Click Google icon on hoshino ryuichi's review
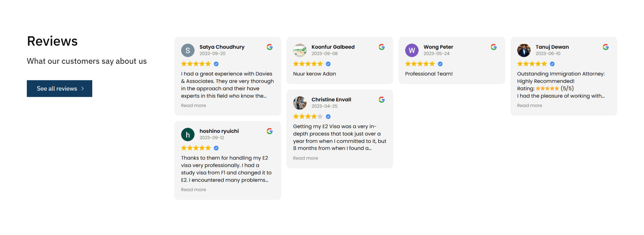644x235 pixels. coord(270,131)
